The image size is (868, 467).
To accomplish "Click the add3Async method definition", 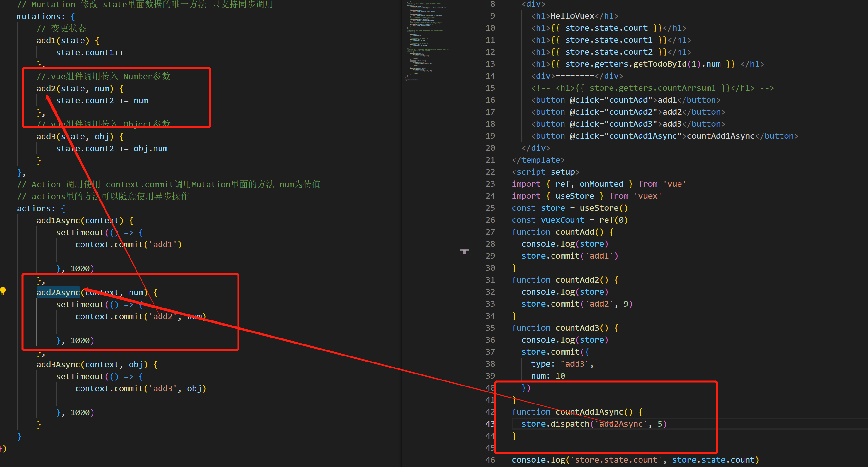I will click(x=58, y=365).
